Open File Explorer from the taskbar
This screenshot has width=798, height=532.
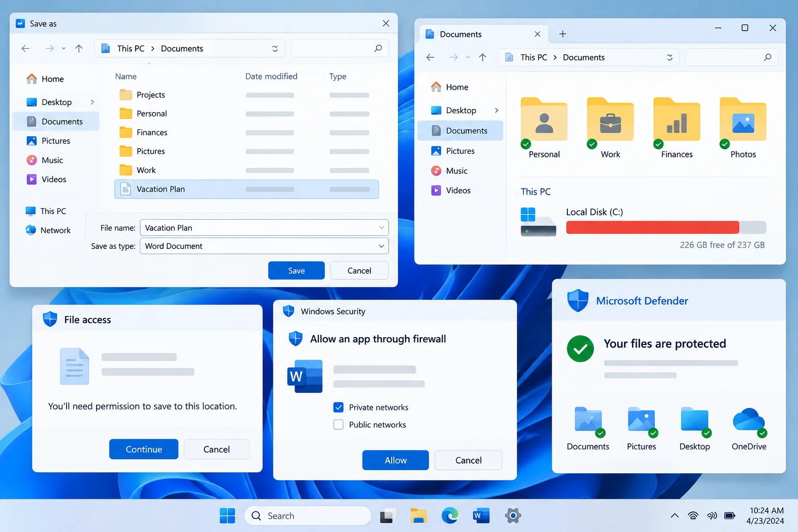click(418, 516)
